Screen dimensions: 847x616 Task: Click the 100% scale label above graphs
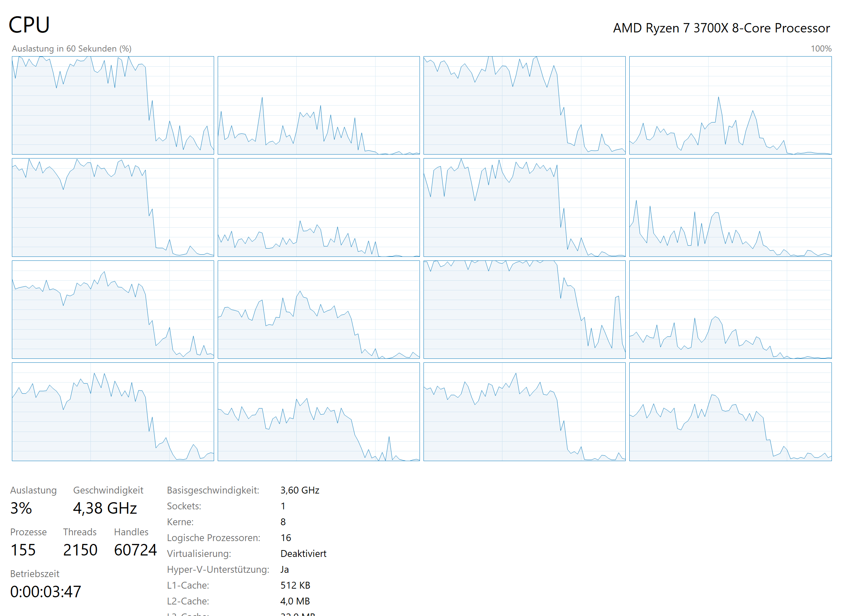click(x=820, y=49)
